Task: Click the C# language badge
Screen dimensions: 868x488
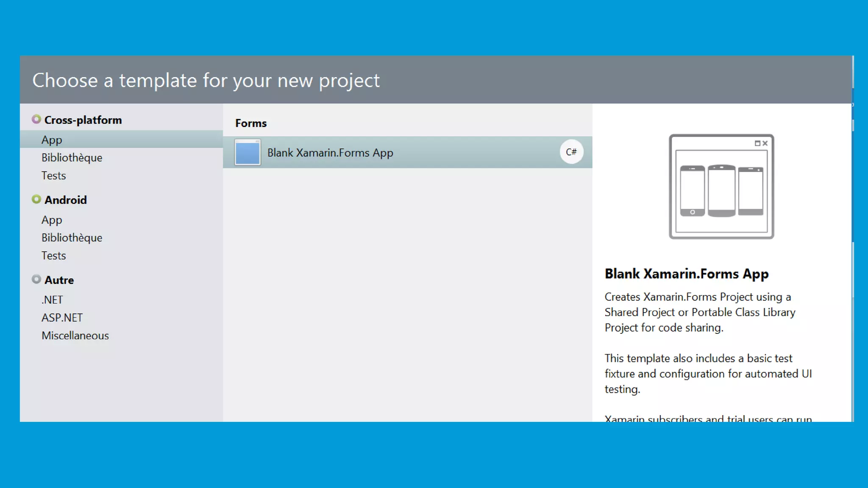Action: pos(571,152)
